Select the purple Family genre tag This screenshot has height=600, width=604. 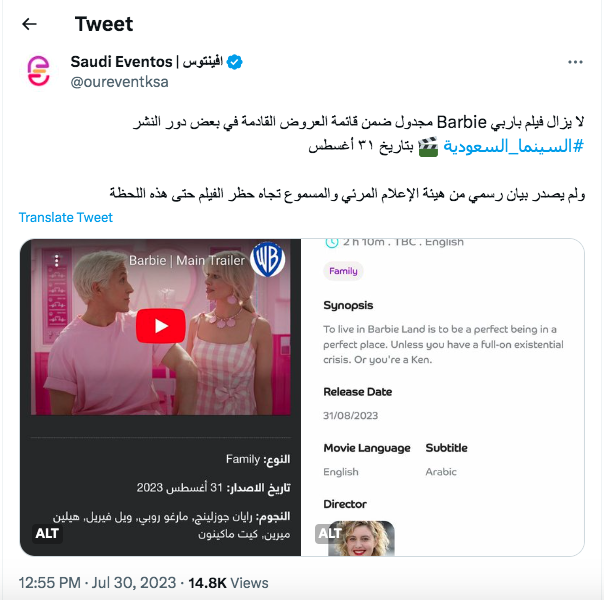click(x=343, y=271)
